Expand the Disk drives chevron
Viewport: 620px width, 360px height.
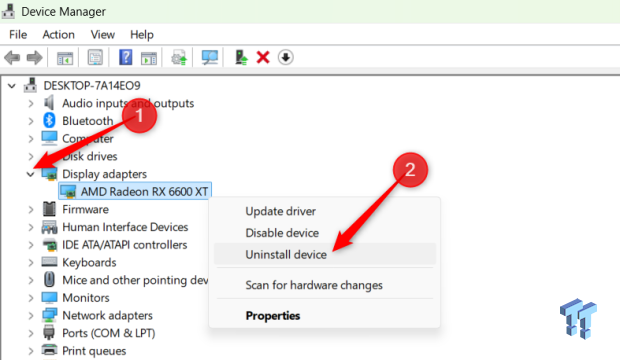[31, 157]
